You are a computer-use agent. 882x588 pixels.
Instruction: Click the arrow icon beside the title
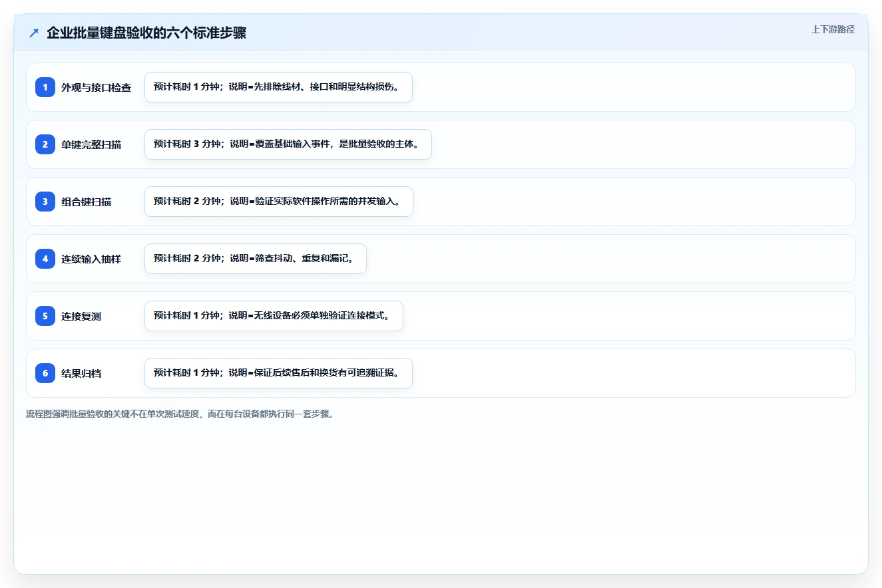[34, 33]
